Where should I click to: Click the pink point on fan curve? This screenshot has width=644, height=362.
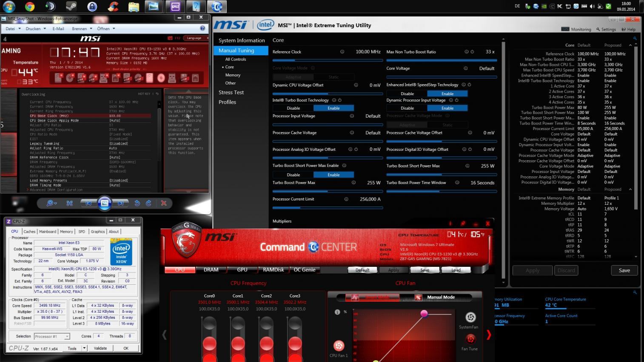coord(424,314)
